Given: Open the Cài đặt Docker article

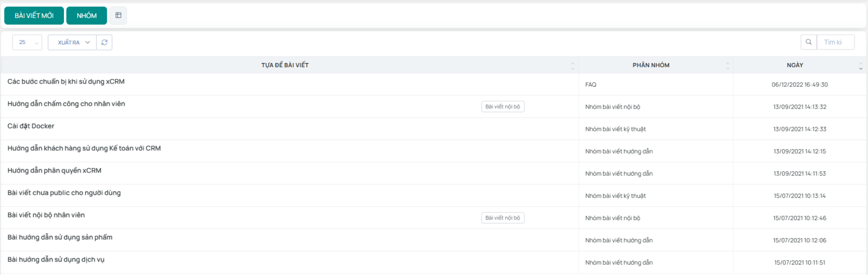Looking at the screenshot, I should [31, 126].
